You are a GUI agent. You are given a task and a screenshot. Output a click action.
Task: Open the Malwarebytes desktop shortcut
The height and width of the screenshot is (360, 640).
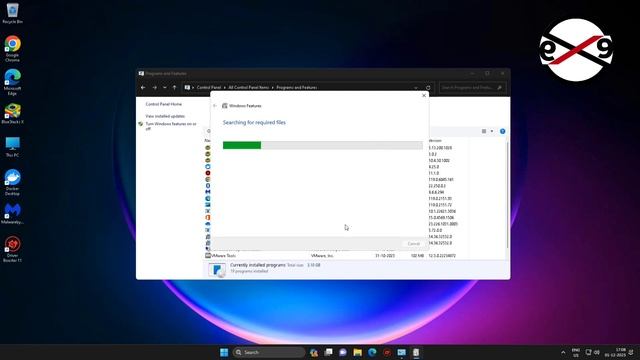click(12, 213)
